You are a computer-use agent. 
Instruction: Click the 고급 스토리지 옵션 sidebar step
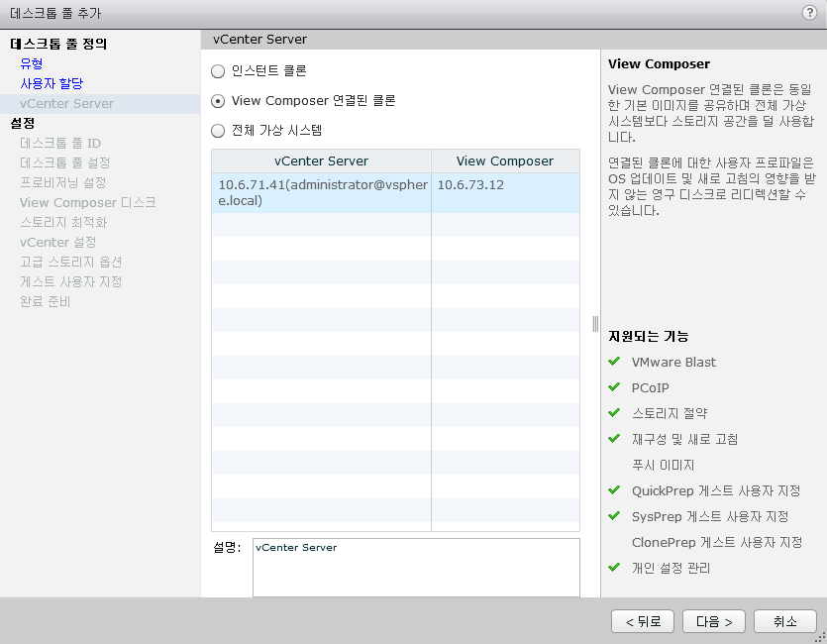coord(70,262)
